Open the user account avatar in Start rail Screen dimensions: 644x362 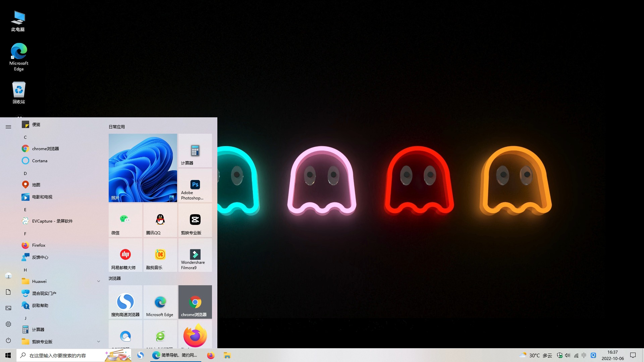[x=8, y=276]
